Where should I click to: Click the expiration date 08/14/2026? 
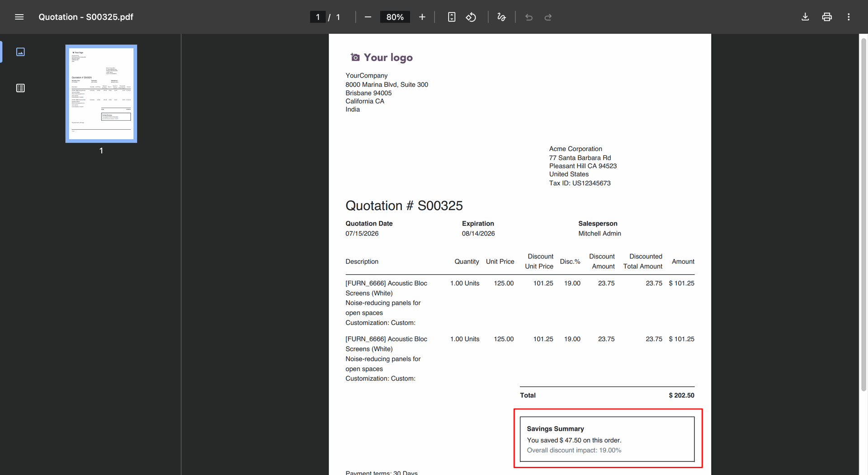[x=478, y=234]
